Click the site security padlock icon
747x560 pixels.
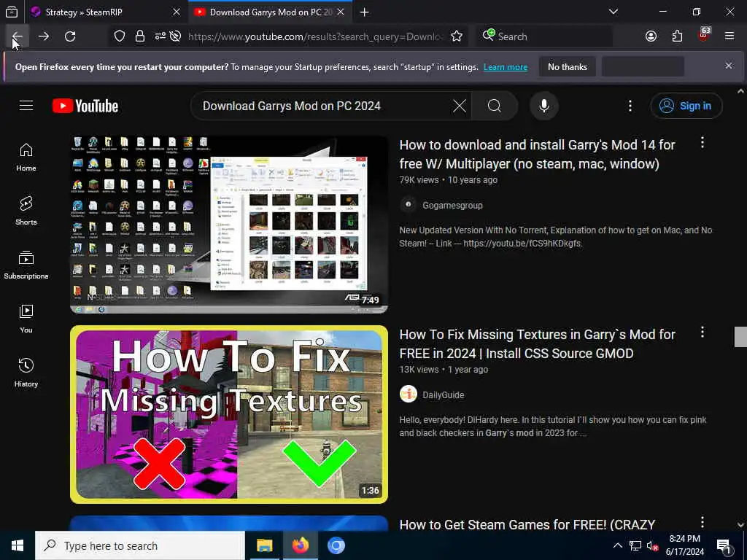(x=140, y=36)
